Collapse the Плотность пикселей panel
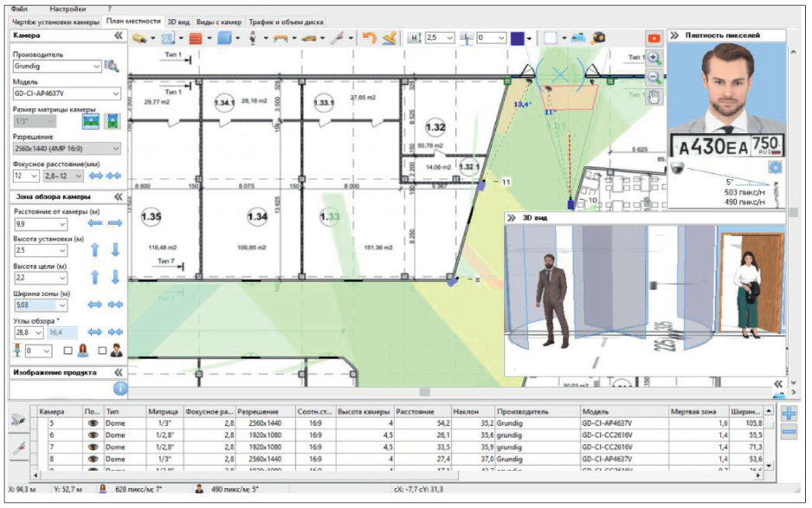This screenshot has height=508, width=812. point(674,35)
